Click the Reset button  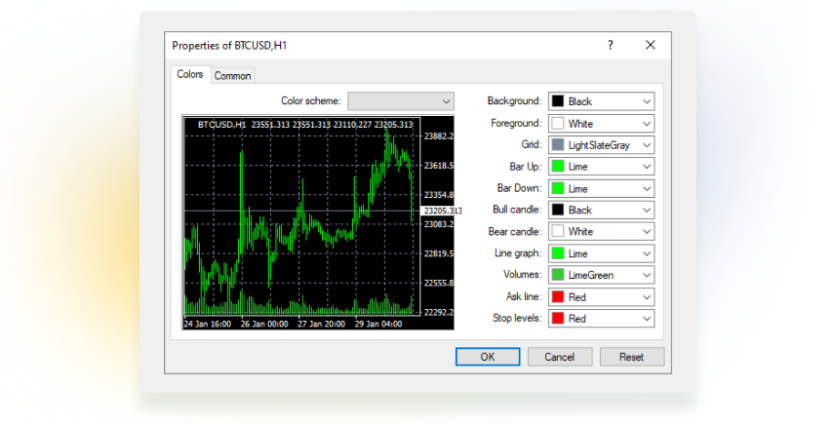pyautogui.click(x=631, y=357)
